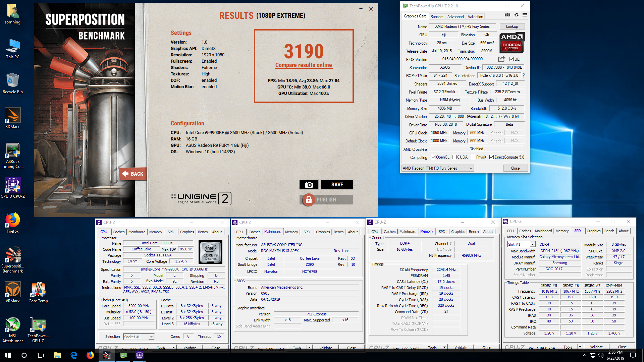Click the BACK button in Superposition
Screen dimensions: 644x362
[x=133, y=174]
